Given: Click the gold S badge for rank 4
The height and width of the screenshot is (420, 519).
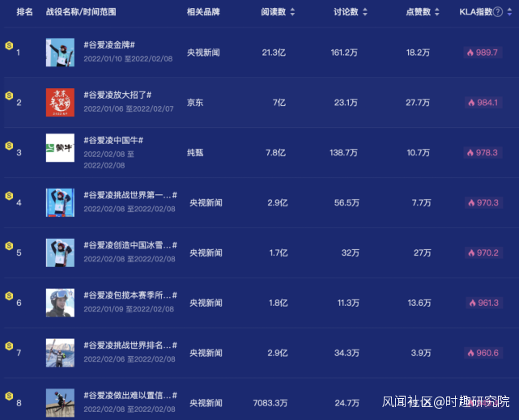Looking at the screenshot, I should coord(9,196).
